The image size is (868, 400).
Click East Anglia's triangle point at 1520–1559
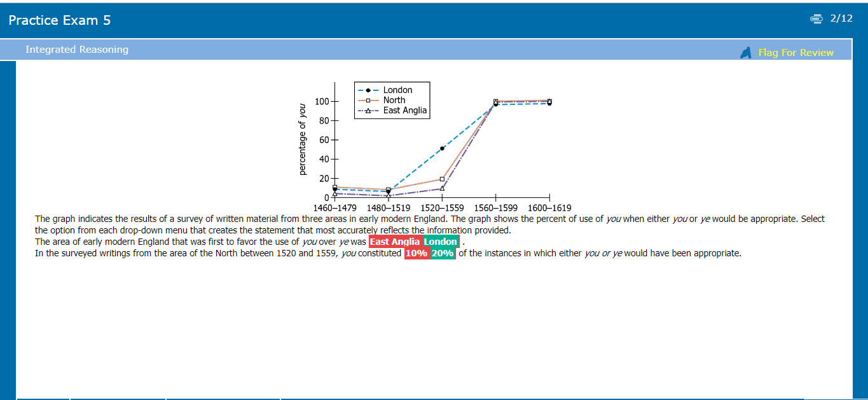[x=442, y=188]
